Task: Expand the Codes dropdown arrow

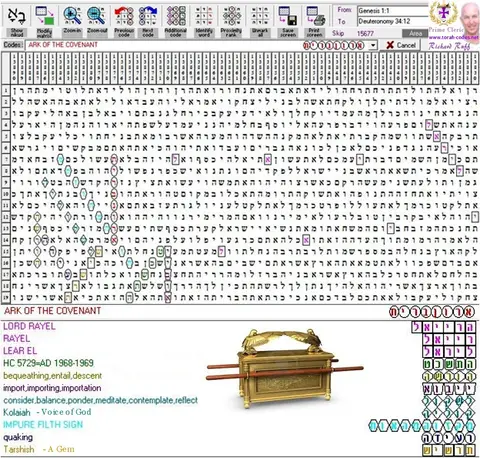Action: (374, 45)
